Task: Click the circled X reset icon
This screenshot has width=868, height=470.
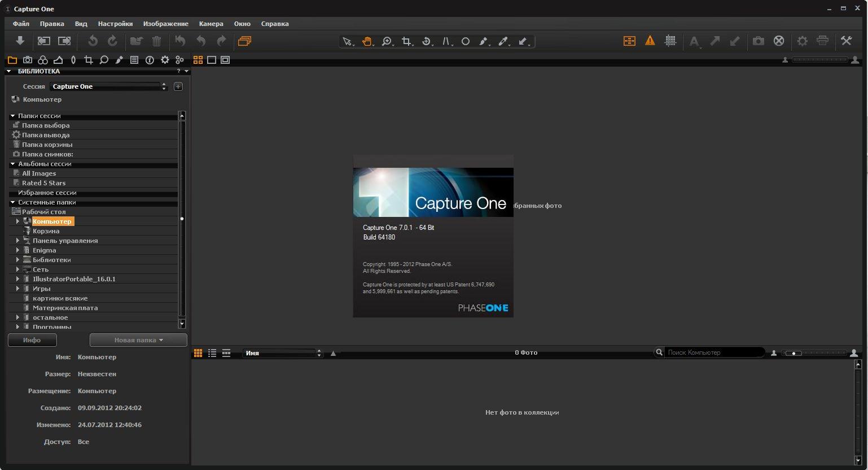Action: [779, 41]
